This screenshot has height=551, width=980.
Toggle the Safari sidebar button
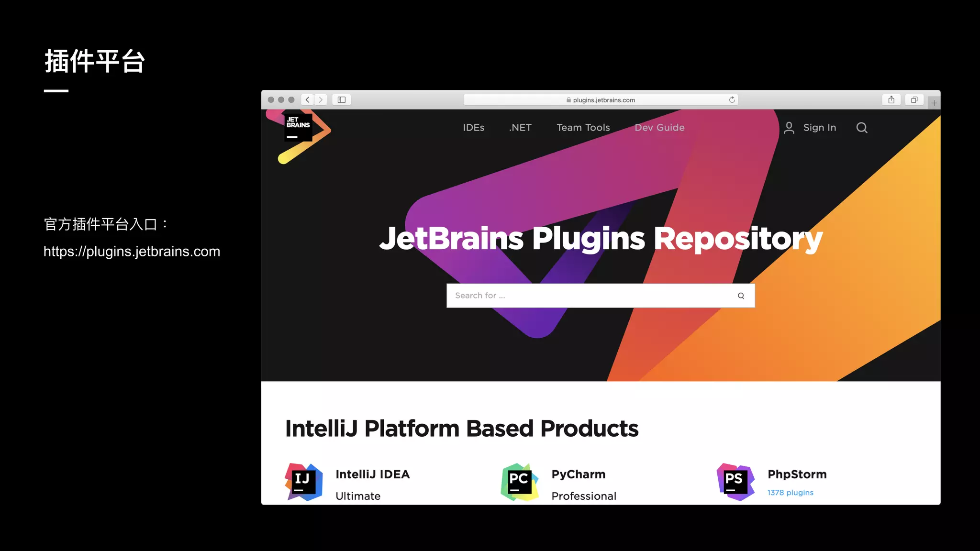pos(342,99)
